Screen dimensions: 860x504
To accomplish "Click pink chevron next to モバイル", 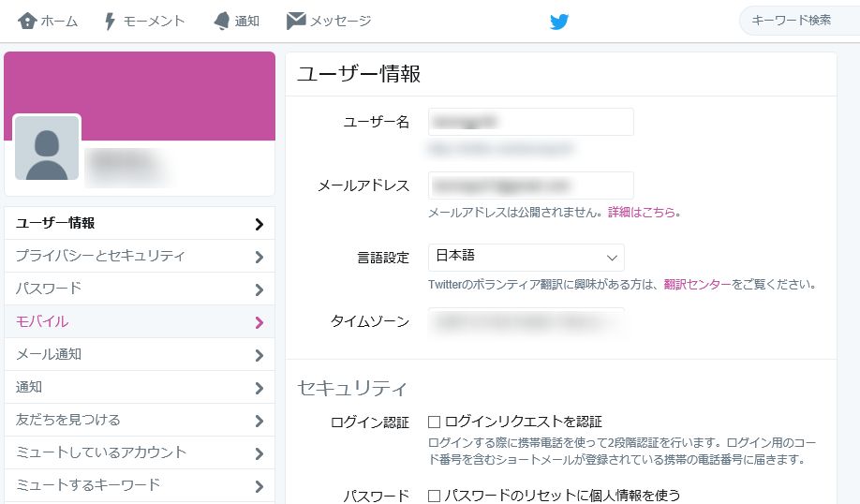I will 259,323.
